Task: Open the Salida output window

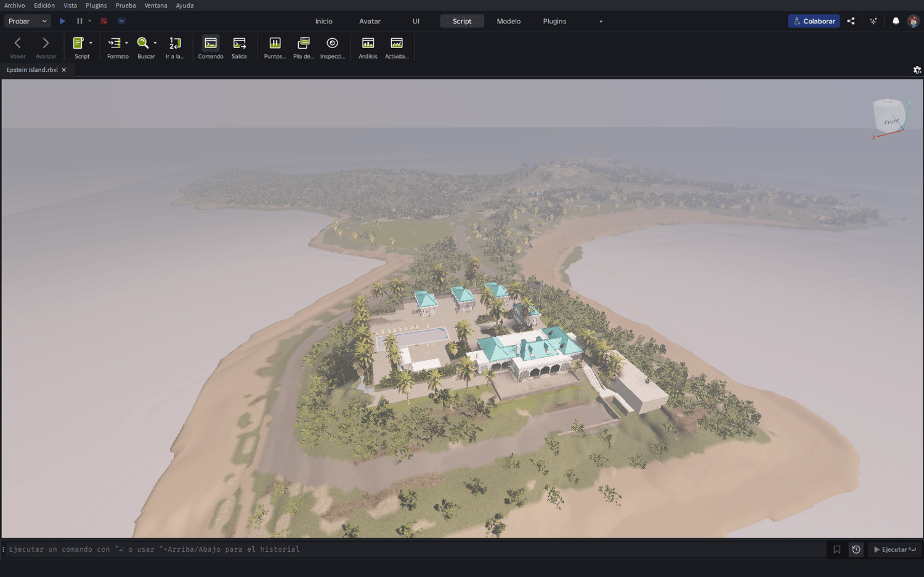Action: (239, 47)
